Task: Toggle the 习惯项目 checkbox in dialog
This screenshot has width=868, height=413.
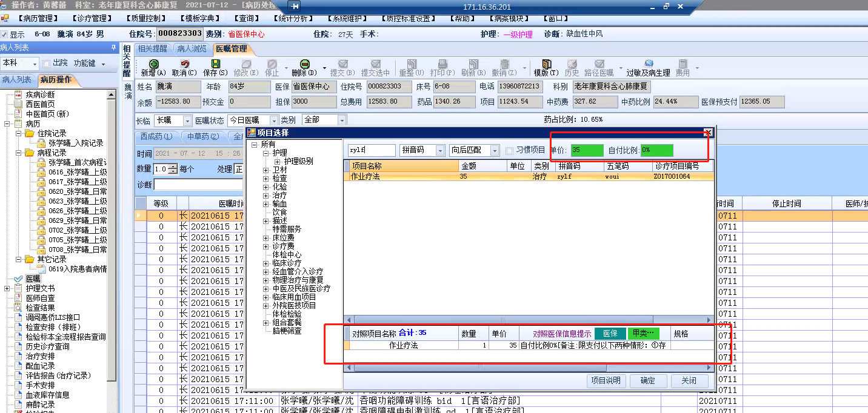Action: (509, 150)
